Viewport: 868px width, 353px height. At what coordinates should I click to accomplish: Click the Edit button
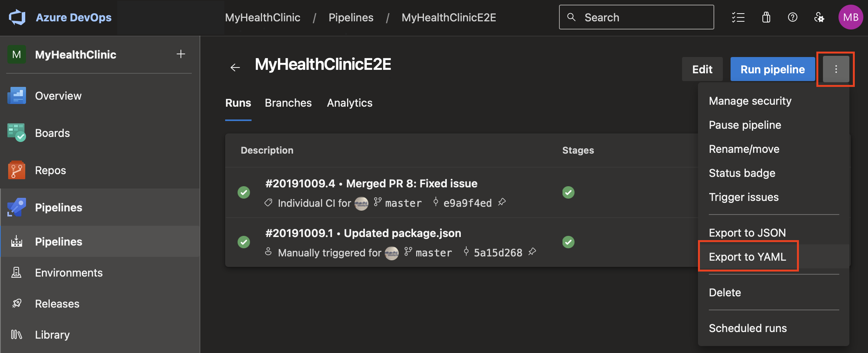click(x=702, y=69)
